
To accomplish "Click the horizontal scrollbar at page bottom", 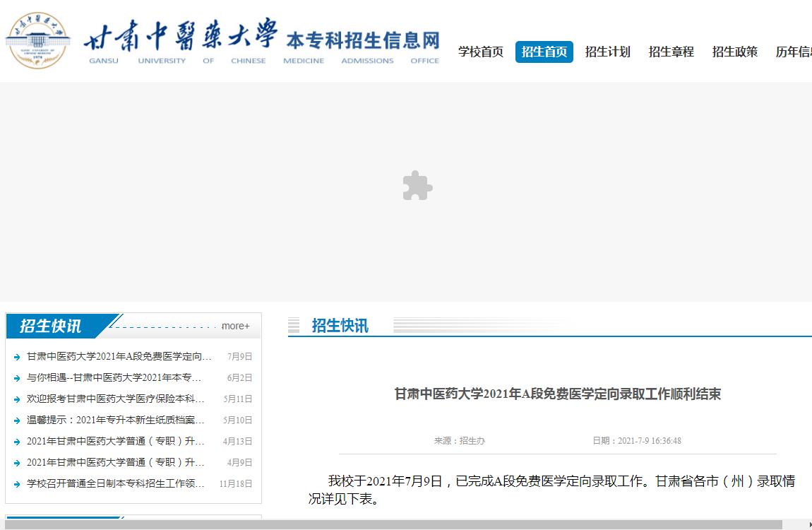I will point(393,525).
